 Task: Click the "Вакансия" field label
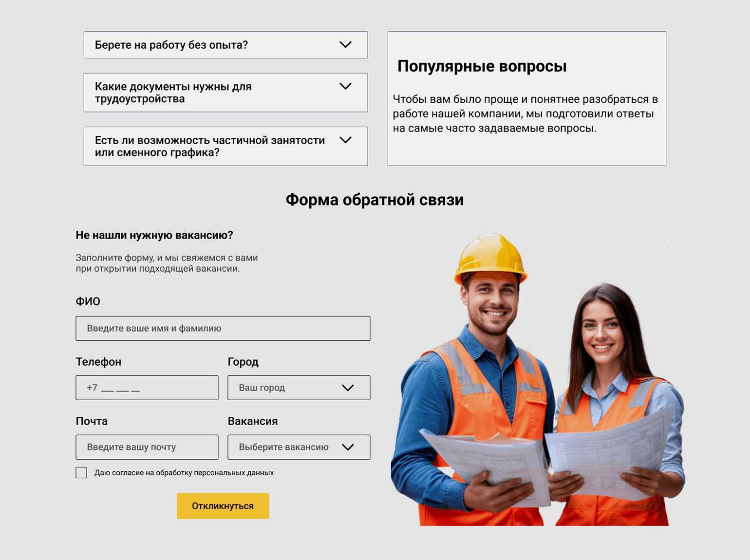click(x=253, y=421)
